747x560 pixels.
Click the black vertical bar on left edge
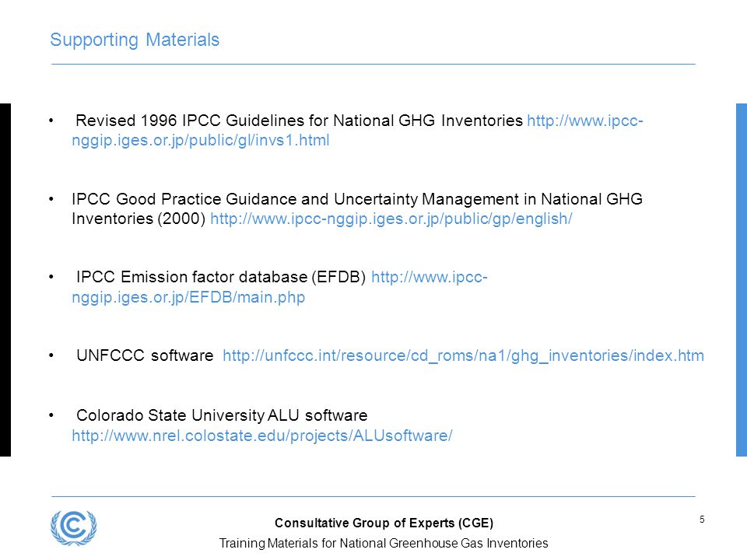(x=5, y=280)
